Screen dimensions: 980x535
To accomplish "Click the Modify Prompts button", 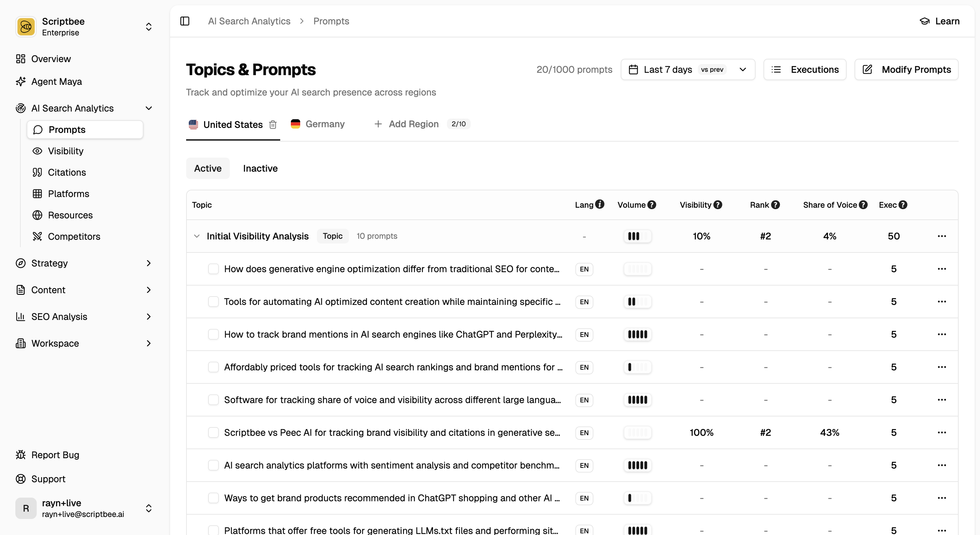I will coord(906,70).
